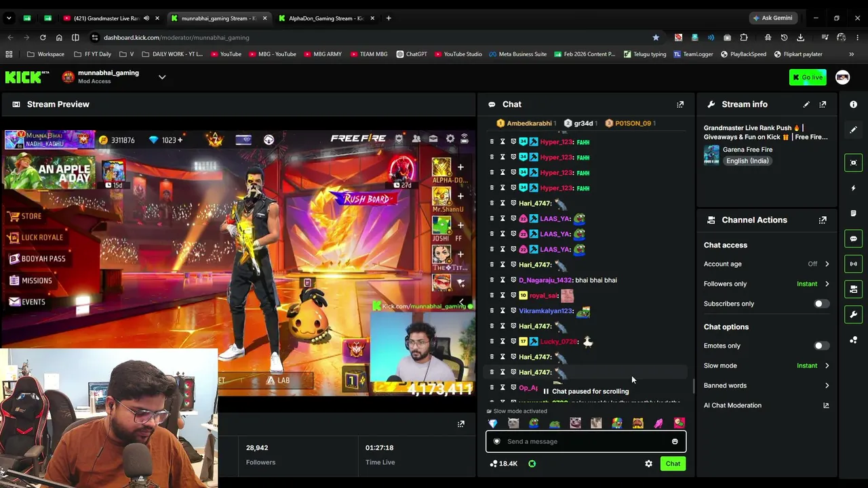The height and width of the screenshot is (488, 868).
Task: Click the pencil icon in the right sidebar
Action: (853, 129)
